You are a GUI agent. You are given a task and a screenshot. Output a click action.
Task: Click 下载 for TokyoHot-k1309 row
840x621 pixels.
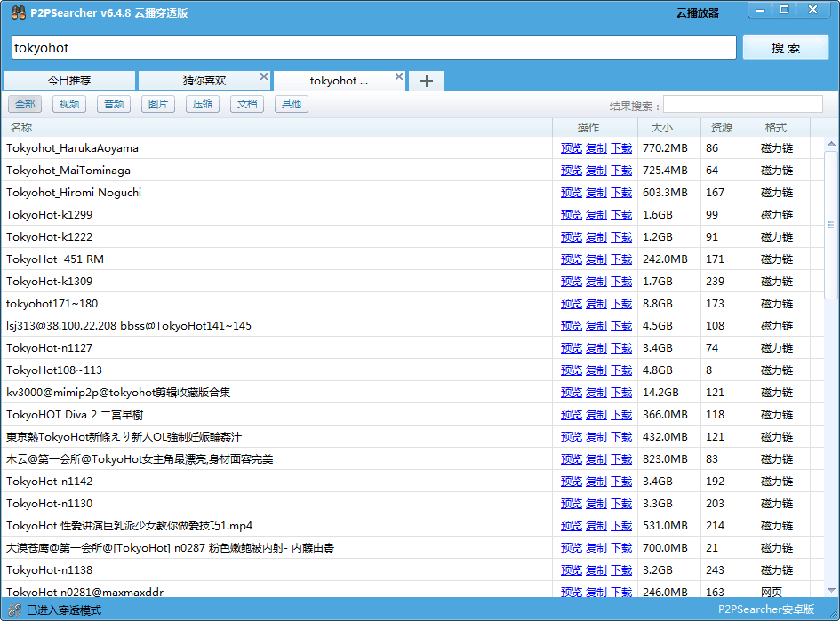(x=621, y=281)
